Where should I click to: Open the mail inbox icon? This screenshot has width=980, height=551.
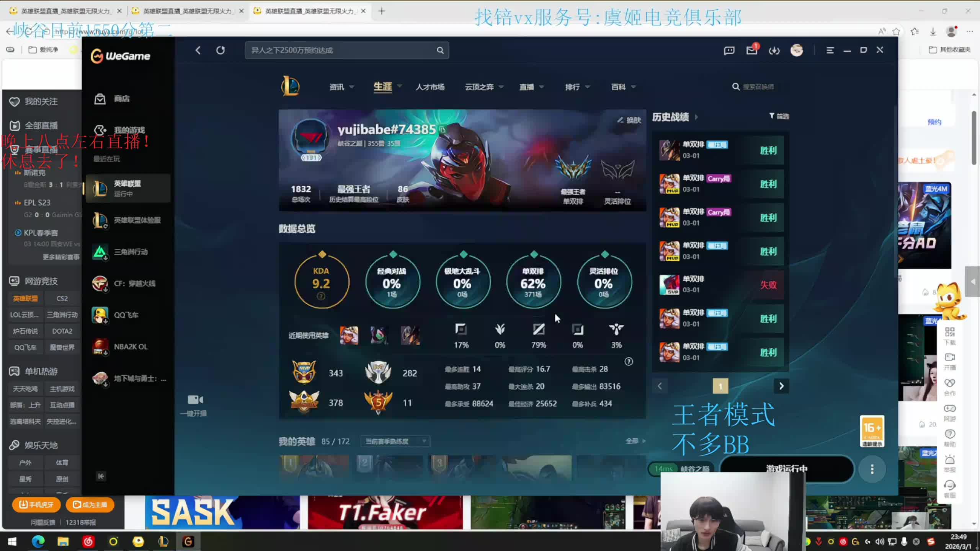pyautogui.click(x=751, y=50)
